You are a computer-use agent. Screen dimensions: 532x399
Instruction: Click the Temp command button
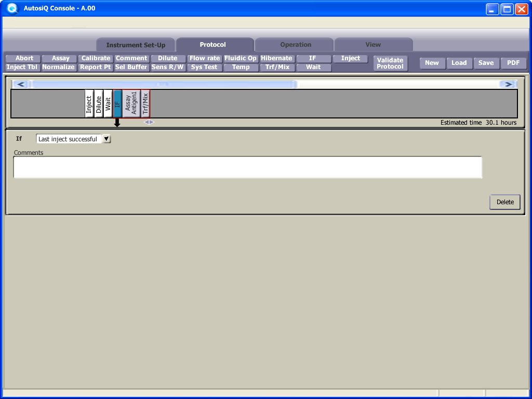pyautogui.click(x=241, y=67)
